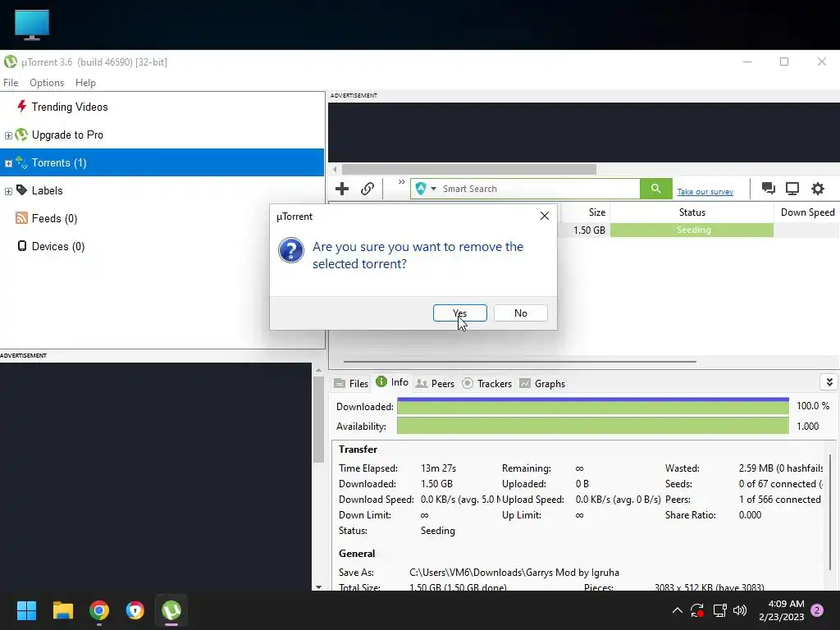This screenshot has height=630, width=840.
Task: Click the Smart Search input field
Action: point(540,189)
